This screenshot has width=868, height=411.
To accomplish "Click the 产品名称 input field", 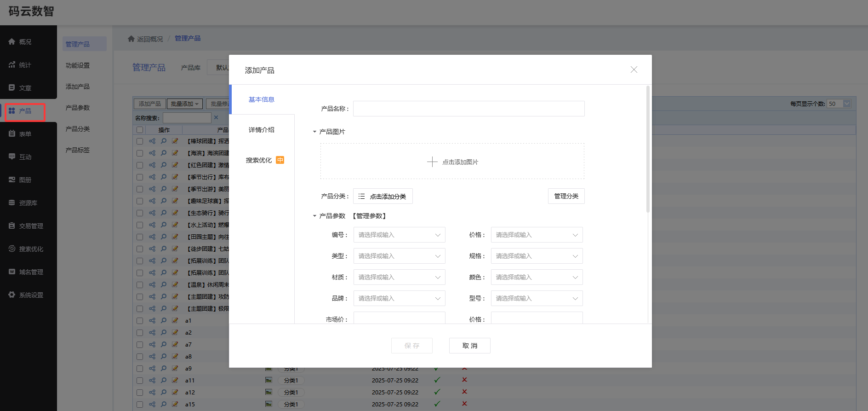I will [468, 109].
